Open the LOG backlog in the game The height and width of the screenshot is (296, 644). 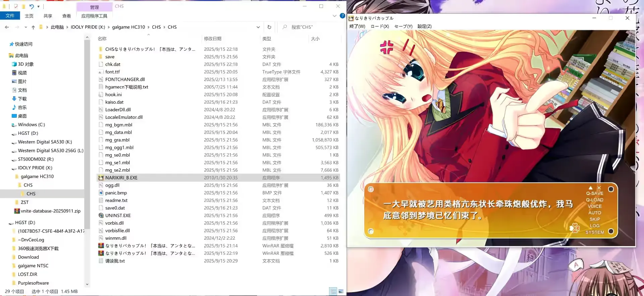click(595, 226)
